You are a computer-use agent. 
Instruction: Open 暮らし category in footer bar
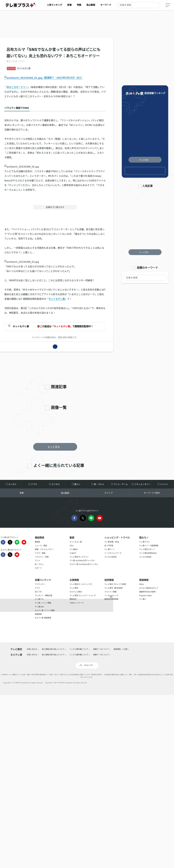pos(76,484)
